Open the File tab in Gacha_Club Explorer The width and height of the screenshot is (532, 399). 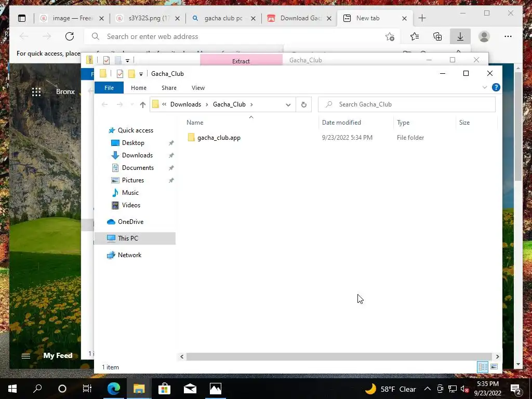pyautogui.click(x=109, y=87)
